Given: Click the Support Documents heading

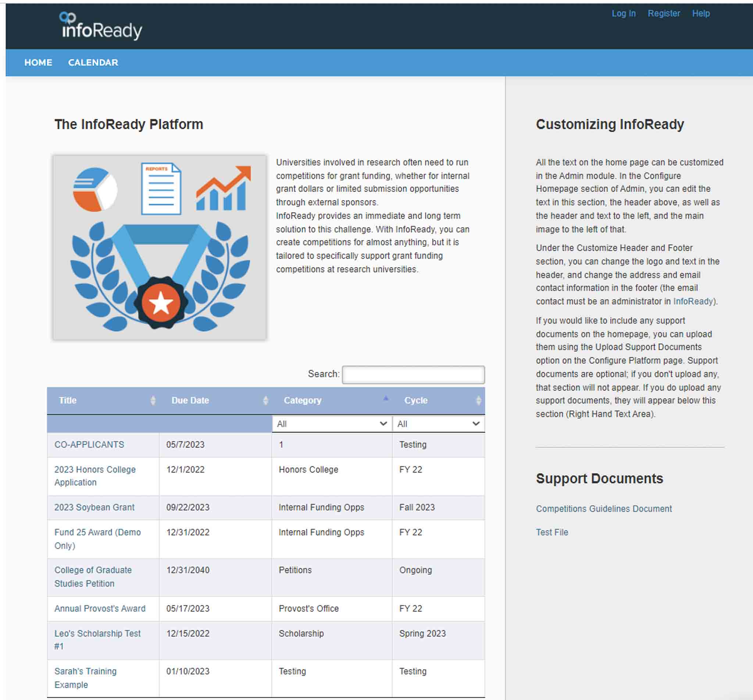Looking at the screenshot, I should pos(599,479).
